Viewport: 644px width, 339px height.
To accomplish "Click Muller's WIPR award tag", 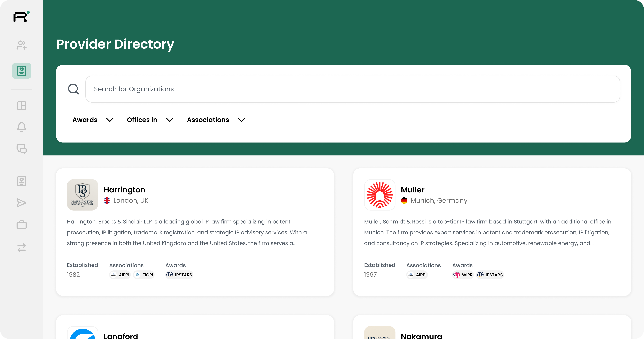I will click(463, 275).
